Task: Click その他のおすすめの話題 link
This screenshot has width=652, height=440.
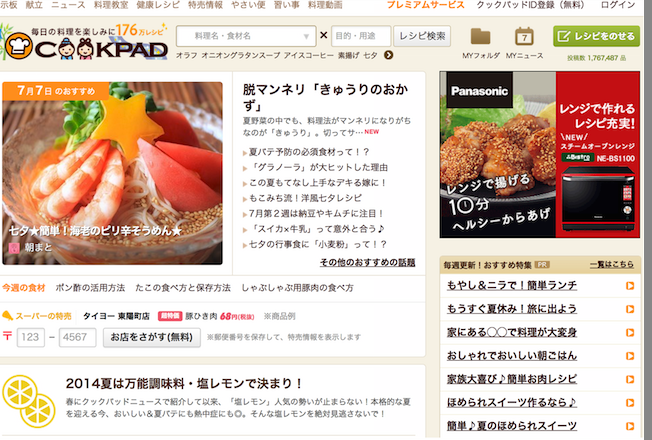Action: 368,262
